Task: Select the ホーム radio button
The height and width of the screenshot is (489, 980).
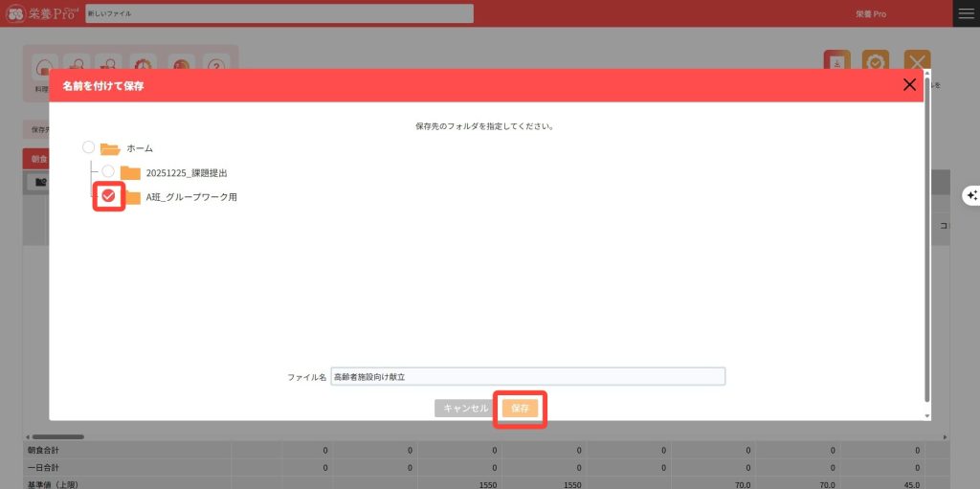Action: click(x=89, y=147)
